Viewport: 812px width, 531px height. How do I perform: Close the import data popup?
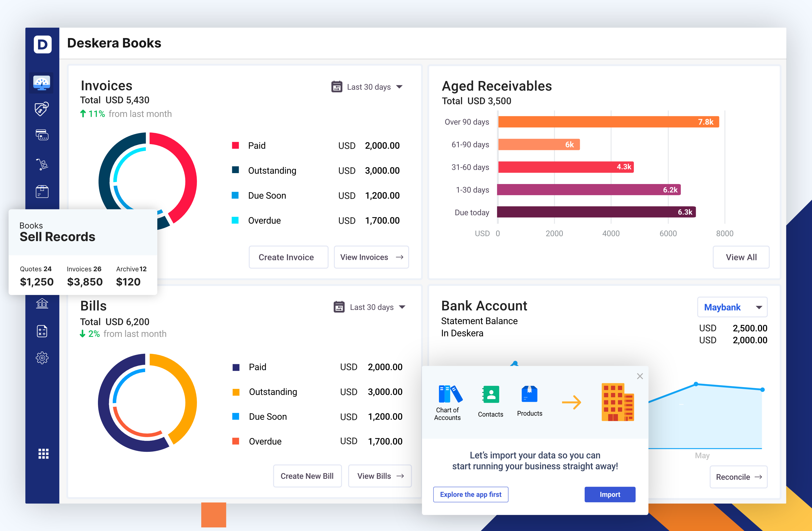point(640,376)
